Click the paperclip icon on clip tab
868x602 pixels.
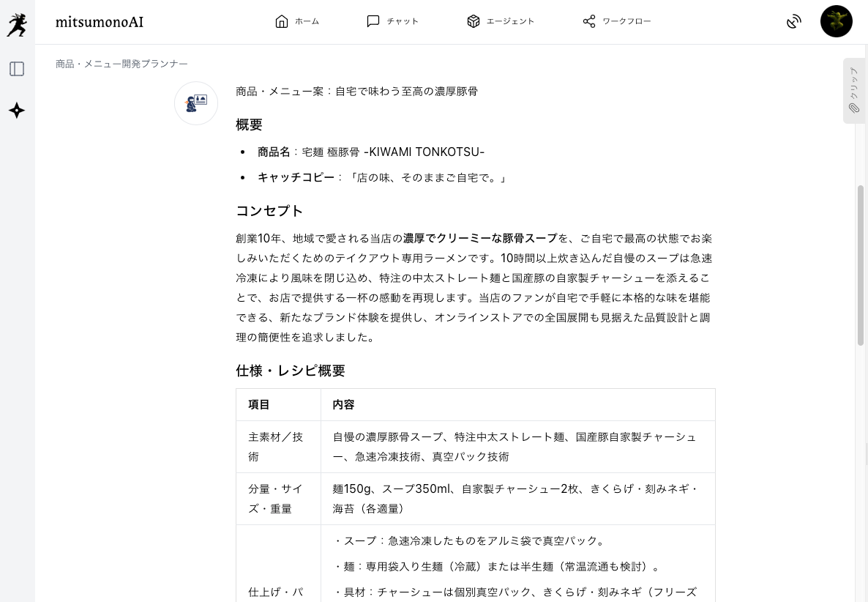pos(854,108)
